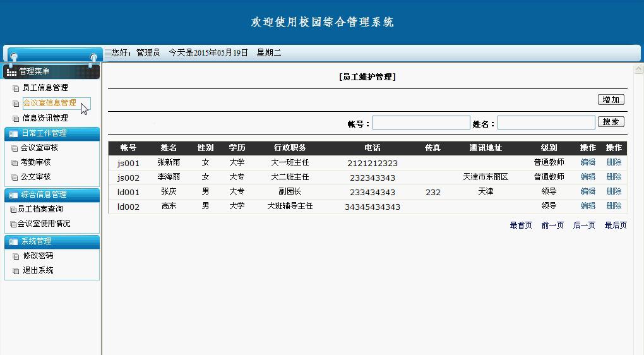Open 信息资讯管理 menu item

[45, 118]
